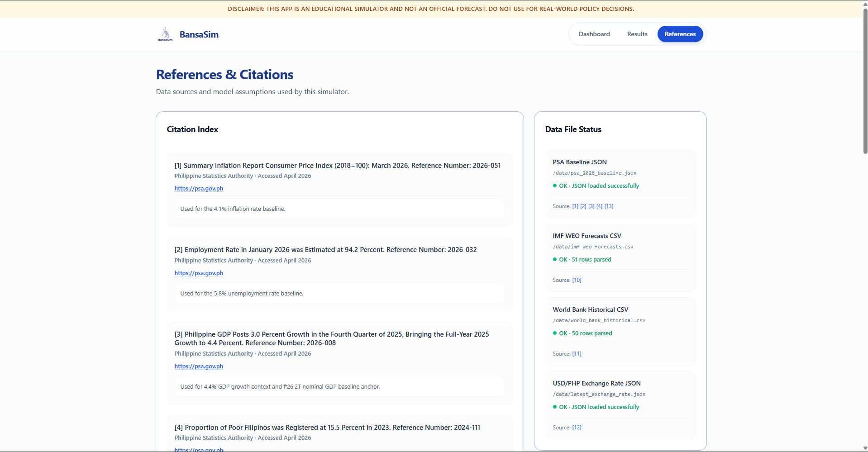Click the 4.4% GDP growth context note
The image size is (868, 452).
[340, 386]
